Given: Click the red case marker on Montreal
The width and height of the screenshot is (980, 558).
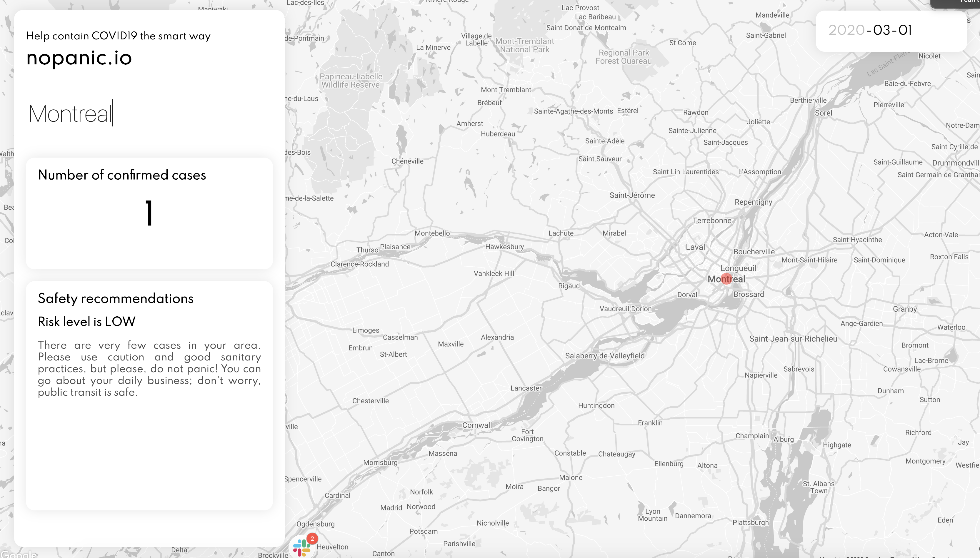Looking at the screenshot, I should coord(726,279).
